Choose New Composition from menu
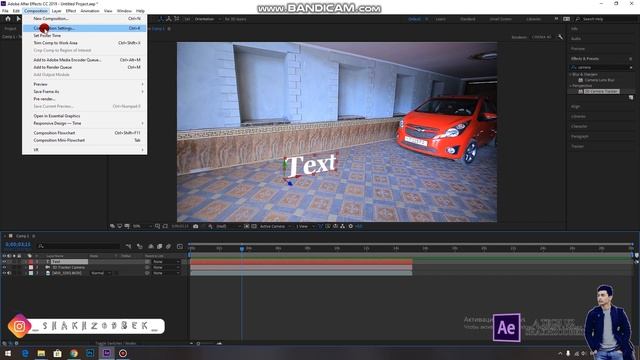This screenshot has width=640, height=360. pos(84,18)
